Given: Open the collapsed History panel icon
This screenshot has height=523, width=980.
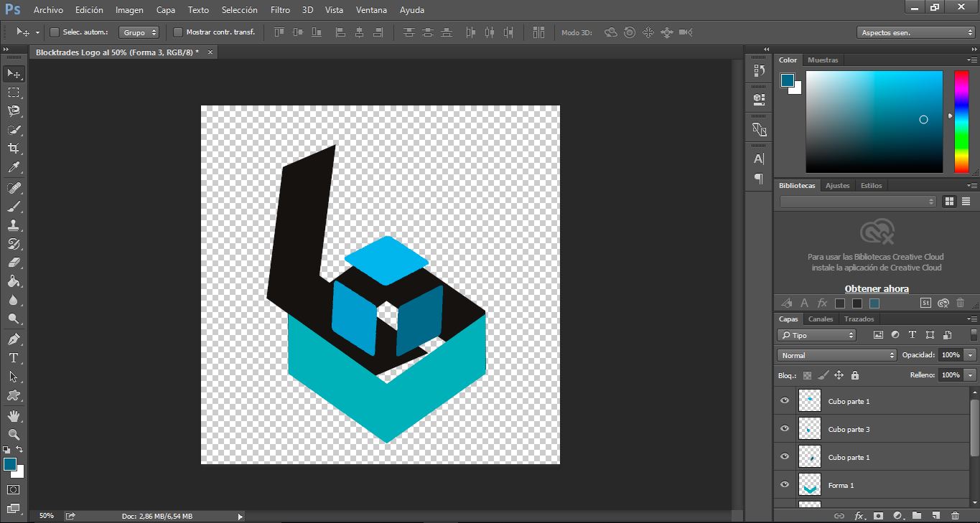Looking at the screenshot, I should [x=759, y=70].
